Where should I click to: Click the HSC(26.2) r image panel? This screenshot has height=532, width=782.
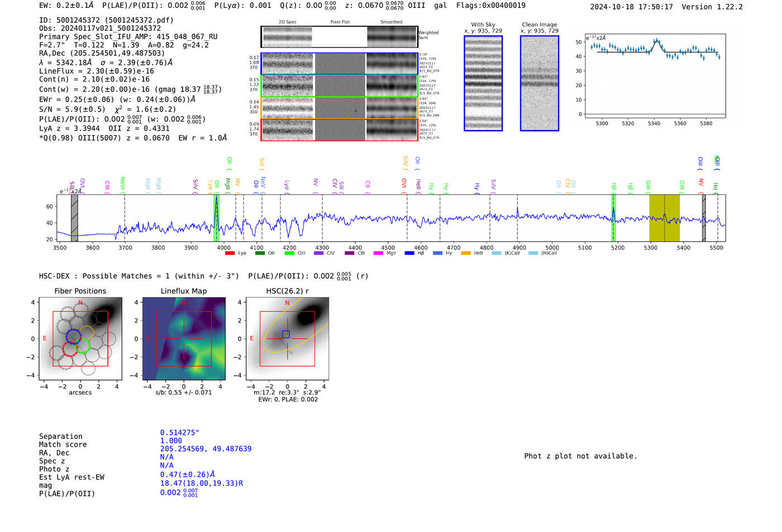point(287,338)
